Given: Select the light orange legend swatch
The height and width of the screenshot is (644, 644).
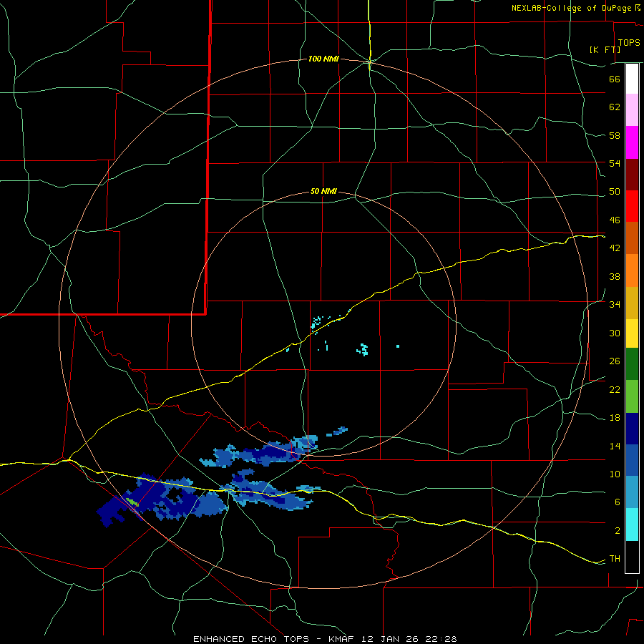Looking at the screenshot, I should click(x=632, y=270).
